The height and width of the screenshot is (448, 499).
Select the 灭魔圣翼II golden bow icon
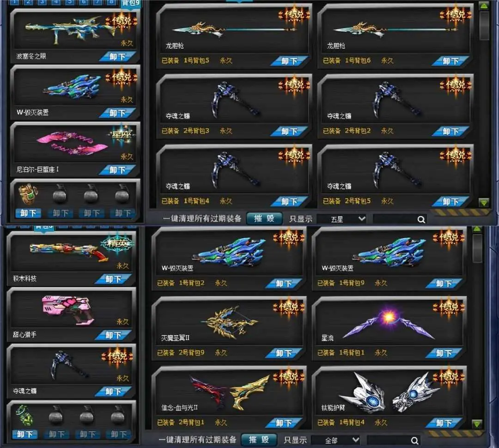(229, 323)
